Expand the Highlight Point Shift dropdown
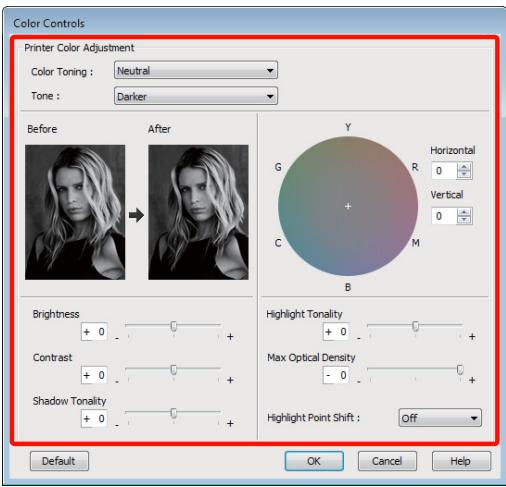 [440, 418]
